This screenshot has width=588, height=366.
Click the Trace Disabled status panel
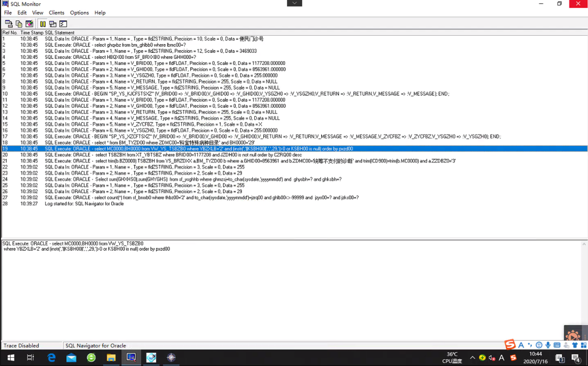(32, 345)
